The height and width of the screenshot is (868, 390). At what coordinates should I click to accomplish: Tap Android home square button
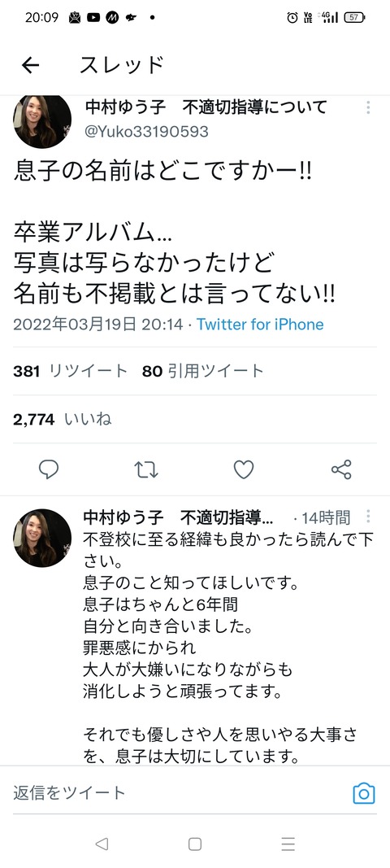point(195,844)
